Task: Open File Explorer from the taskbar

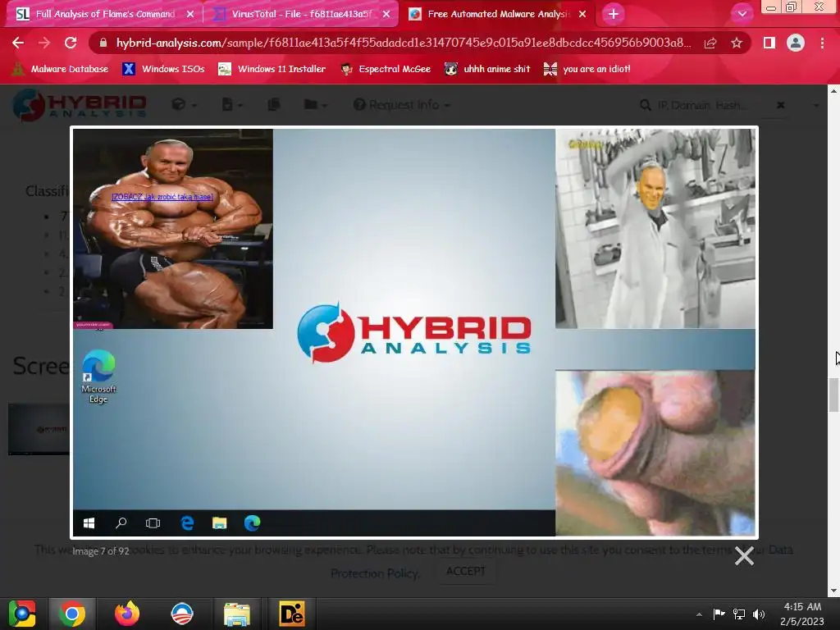Action: (237, 614)
